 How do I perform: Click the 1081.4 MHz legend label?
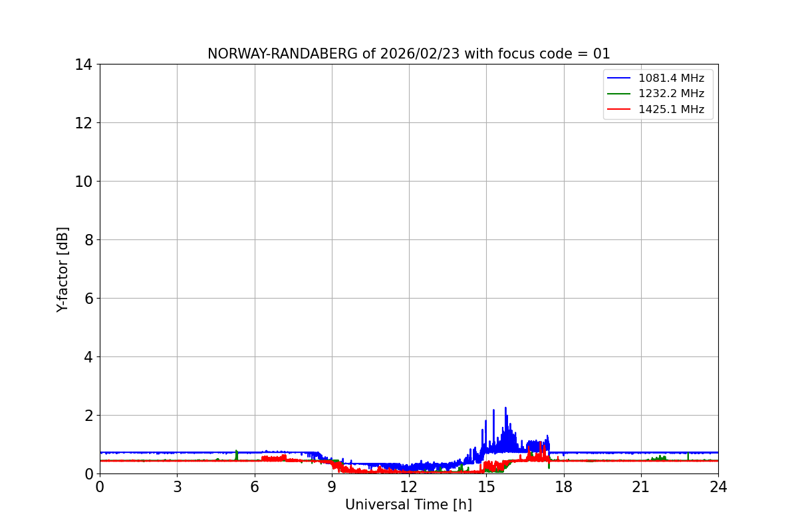(671, 78)
